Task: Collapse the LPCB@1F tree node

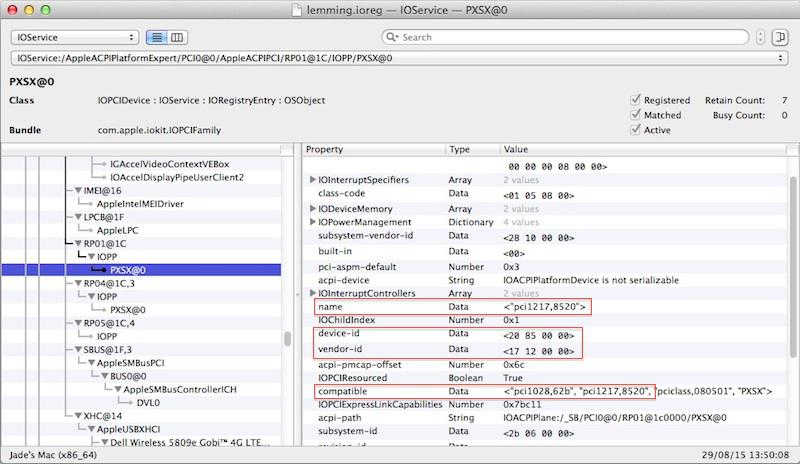Action: click(78, 217)
